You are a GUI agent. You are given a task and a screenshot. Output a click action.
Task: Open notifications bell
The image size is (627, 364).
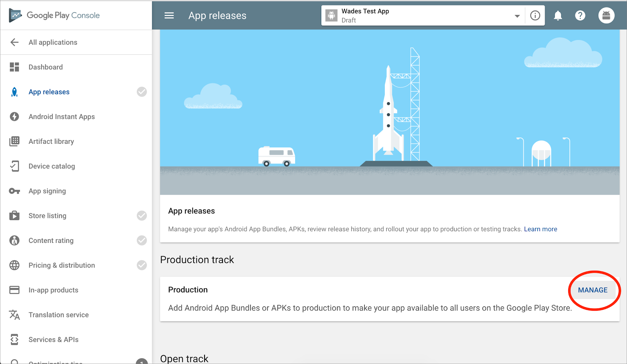tap(558, 15)
